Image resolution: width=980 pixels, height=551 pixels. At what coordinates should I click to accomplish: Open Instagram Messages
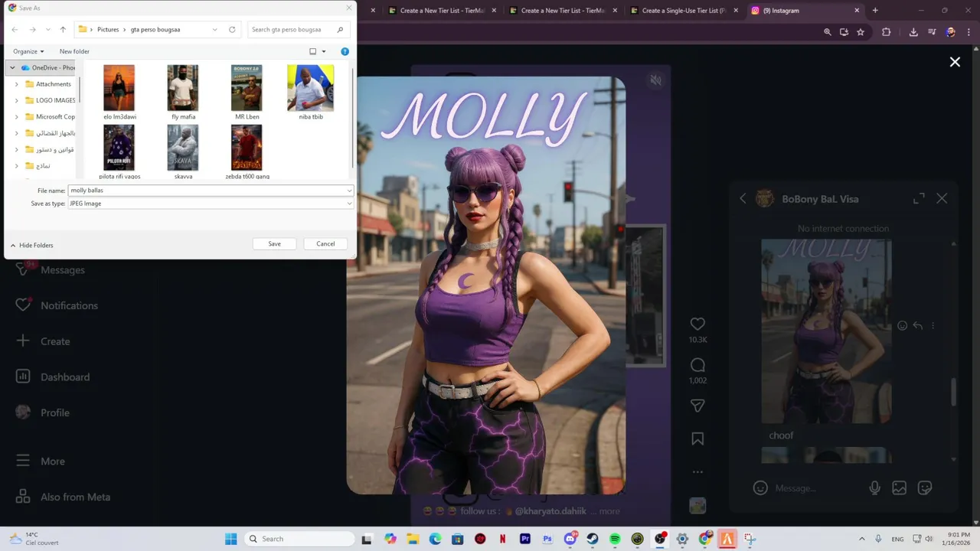[51, 269]
